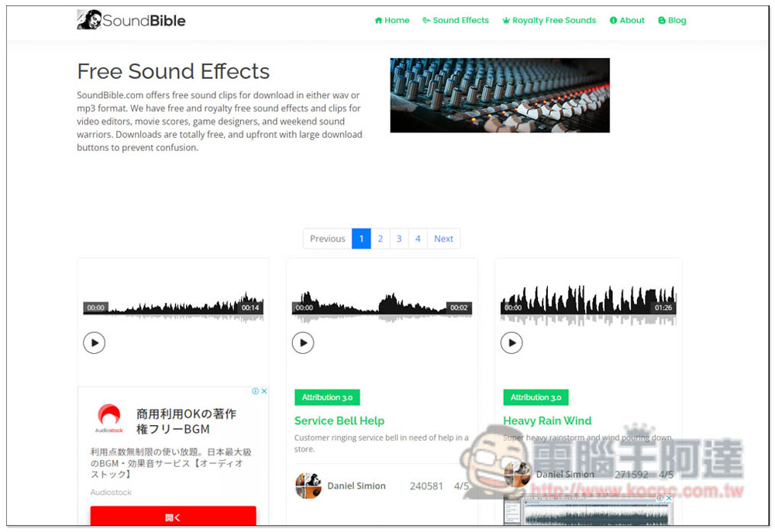Viewport: 775px width, 532px height.
Task: Open the Service Bell Help sound page
Action: click(339, 420)
